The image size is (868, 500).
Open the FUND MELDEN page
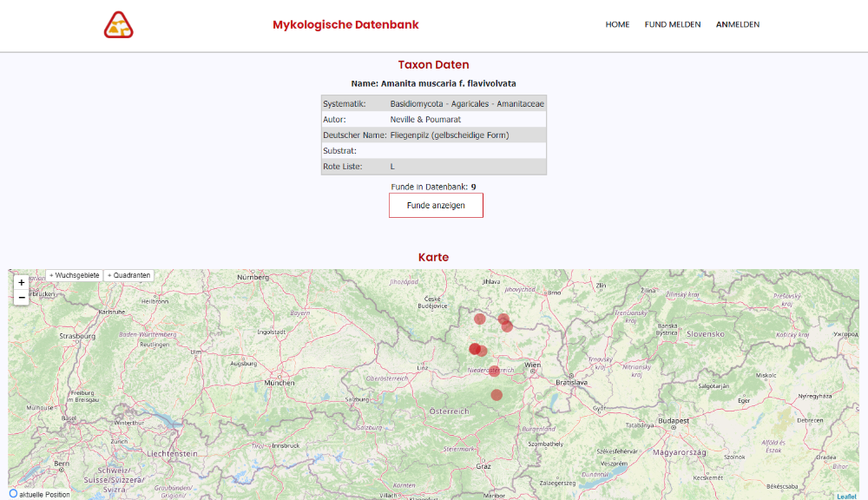click(673, 24)
